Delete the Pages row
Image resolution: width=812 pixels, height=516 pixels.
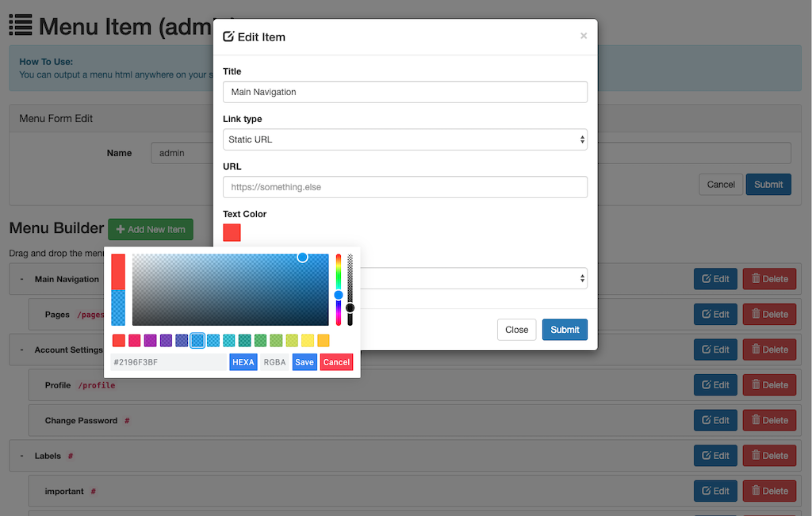(x=769, y=314)
